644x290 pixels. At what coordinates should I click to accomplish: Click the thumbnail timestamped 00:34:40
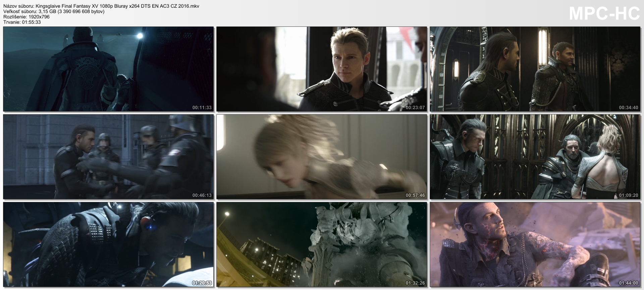(535, 69)
